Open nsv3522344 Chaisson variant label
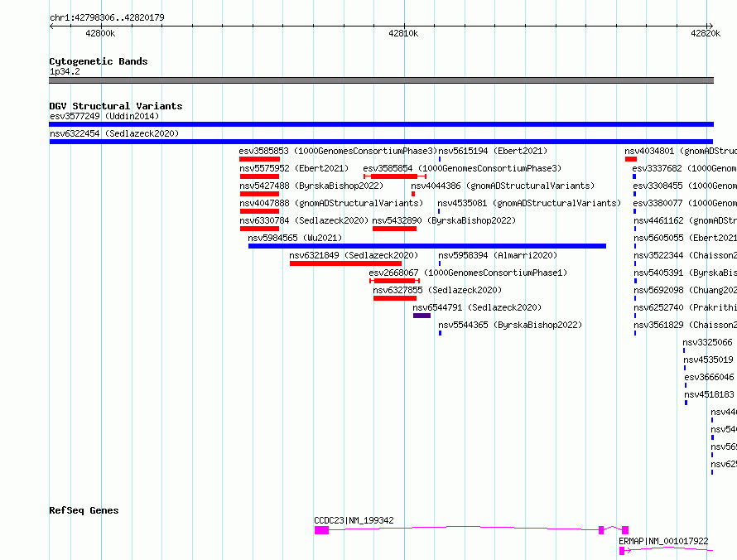Viewport: 737px width, 560px height. coord(686,255)
